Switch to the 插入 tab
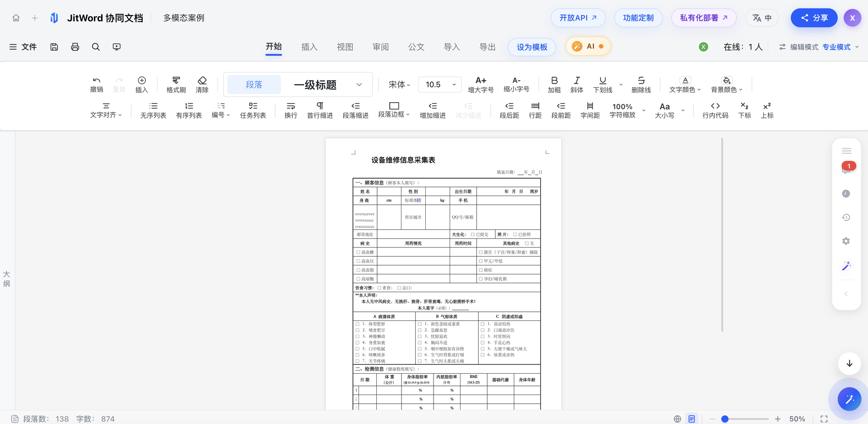This screenshot has height=424, width=868. (309, 47)
